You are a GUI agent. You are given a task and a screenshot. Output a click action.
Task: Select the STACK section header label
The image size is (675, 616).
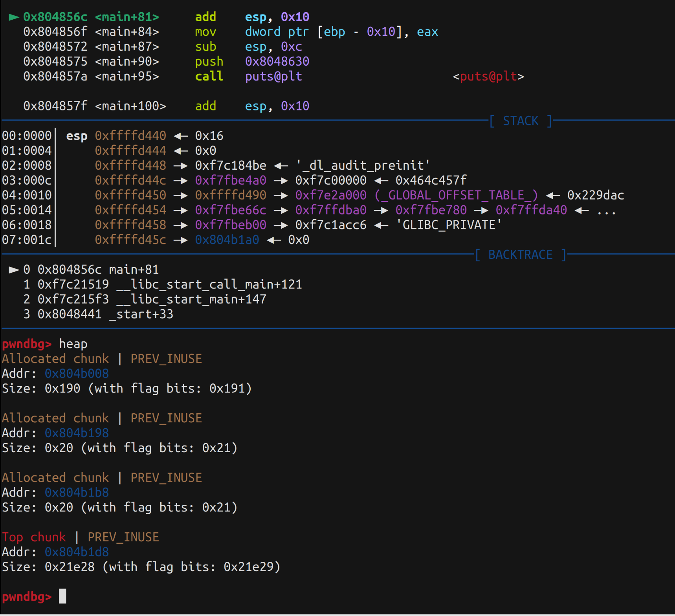tap(520, 121)
